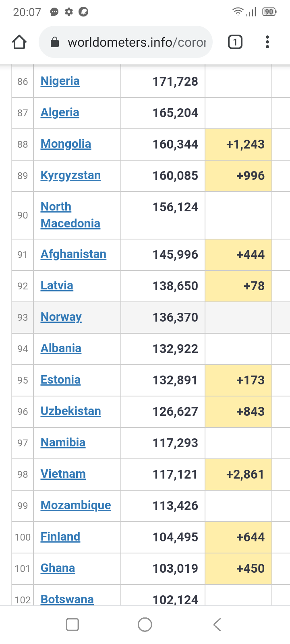Follow the North Macedonia link
Viewport: 290px width, 644px height.
(70, 215)
